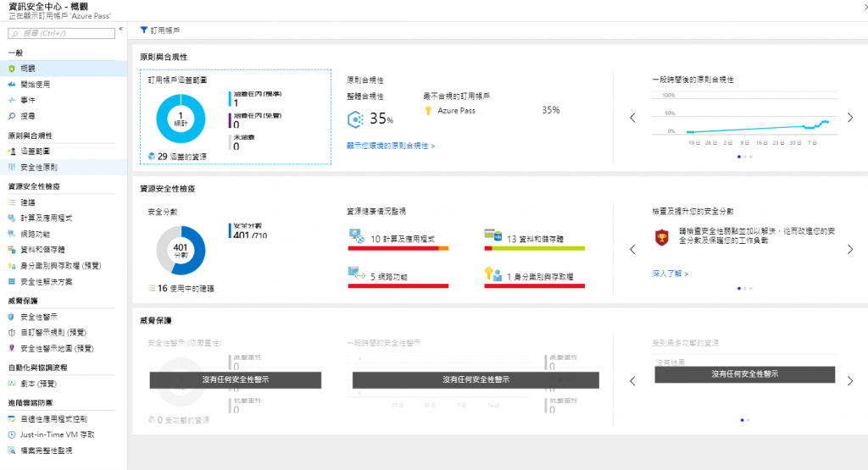Open the 深入了解 link

[x=670, y=274]
